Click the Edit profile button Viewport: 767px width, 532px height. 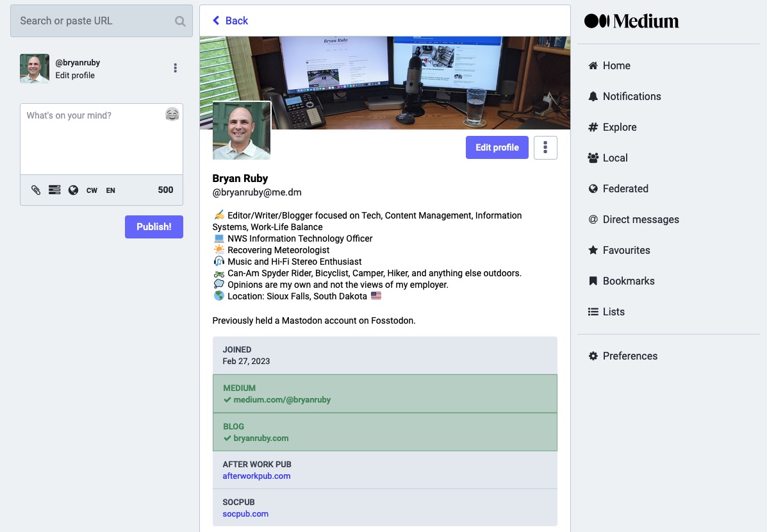pyautogui.click(x=497, y=147)
